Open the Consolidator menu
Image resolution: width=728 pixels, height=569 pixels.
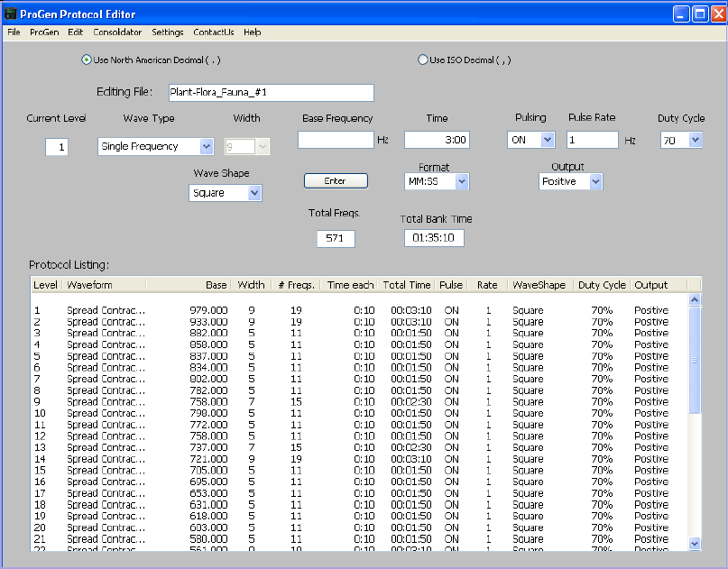117,32
